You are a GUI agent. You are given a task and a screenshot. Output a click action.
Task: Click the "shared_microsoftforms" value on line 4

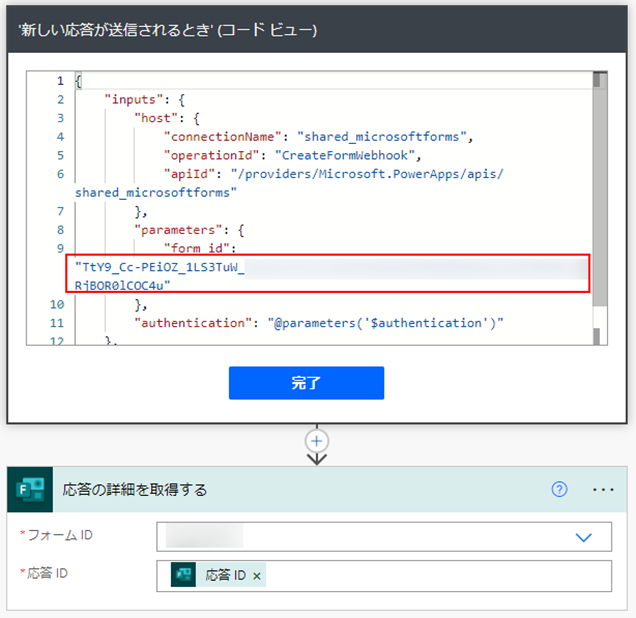[x=381, y=137]
